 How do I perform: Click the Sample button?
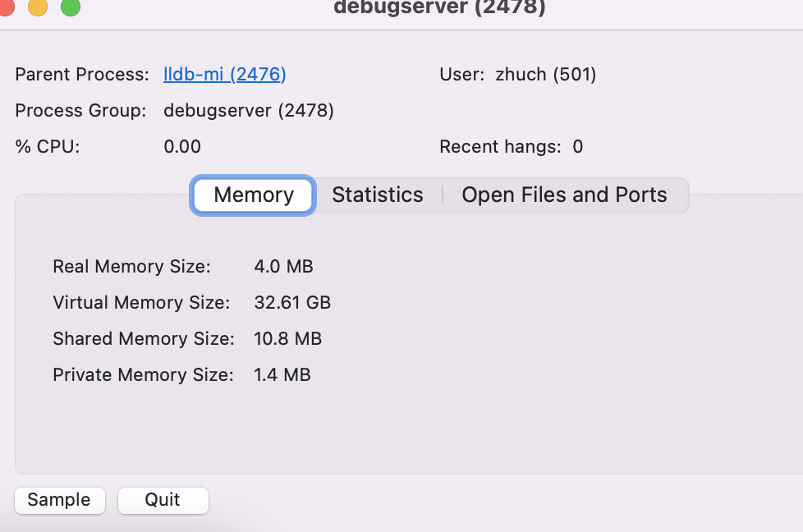point(59,499)
